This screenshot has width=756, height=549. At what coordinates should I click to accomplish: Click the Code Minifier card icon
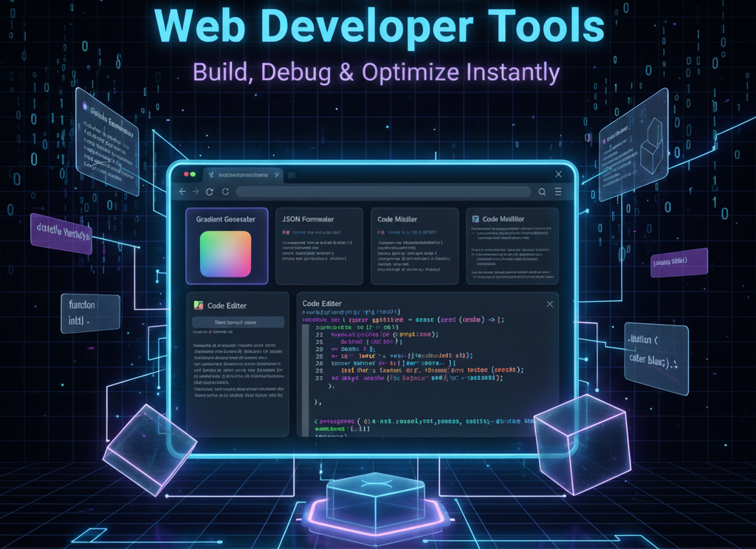[x=381, y=232]
